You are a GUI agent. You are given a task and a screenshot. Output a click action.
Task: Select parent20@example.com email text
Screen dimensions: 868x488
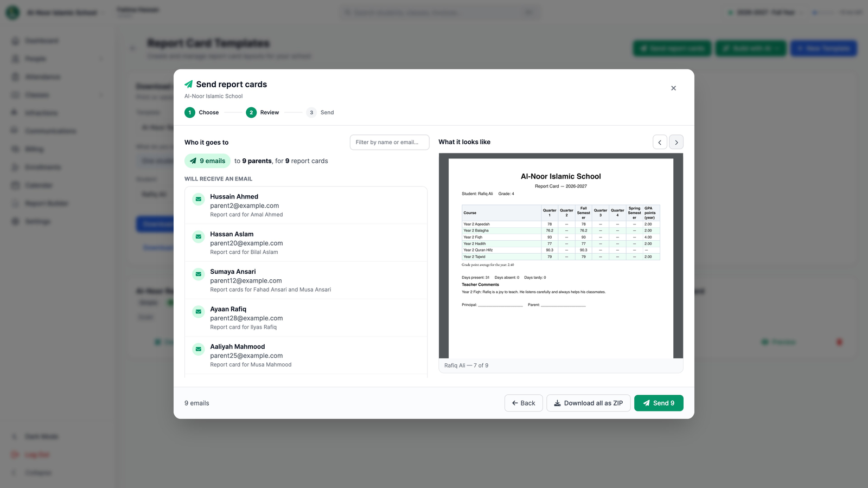tap(246, 243)
